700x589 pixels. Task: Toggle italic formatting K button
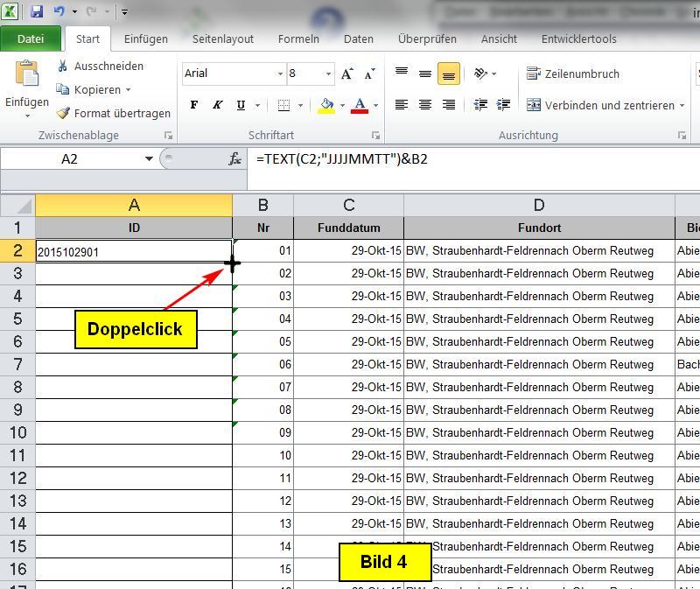pos(217,105)
